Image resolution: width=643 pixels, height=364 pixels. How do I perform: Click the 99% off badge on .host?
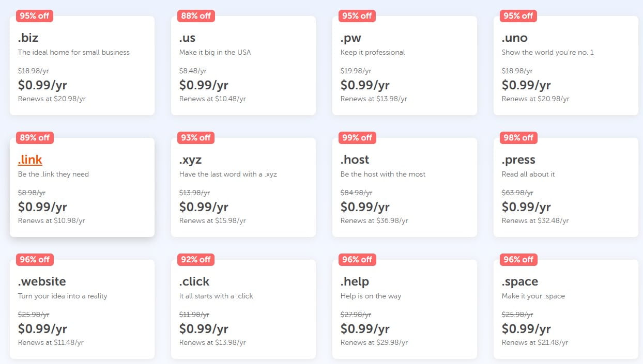357,138
